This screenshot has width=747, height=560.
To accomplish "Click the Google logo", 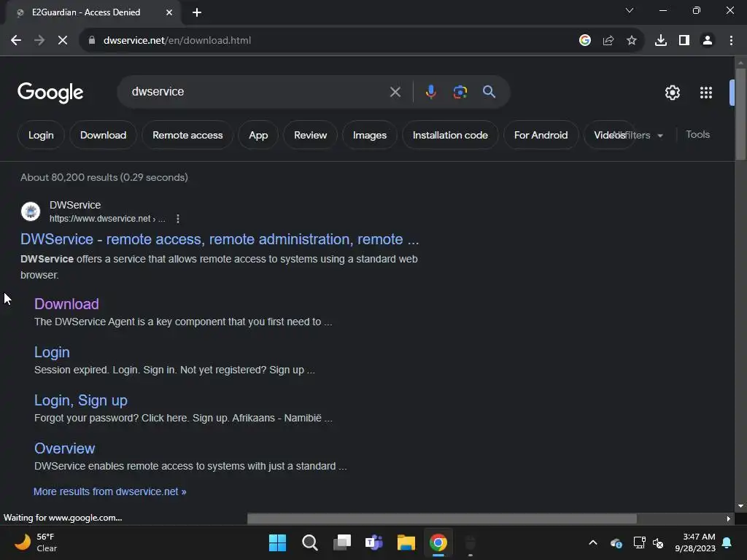I will pyautogui.click(x=50, y=93).
